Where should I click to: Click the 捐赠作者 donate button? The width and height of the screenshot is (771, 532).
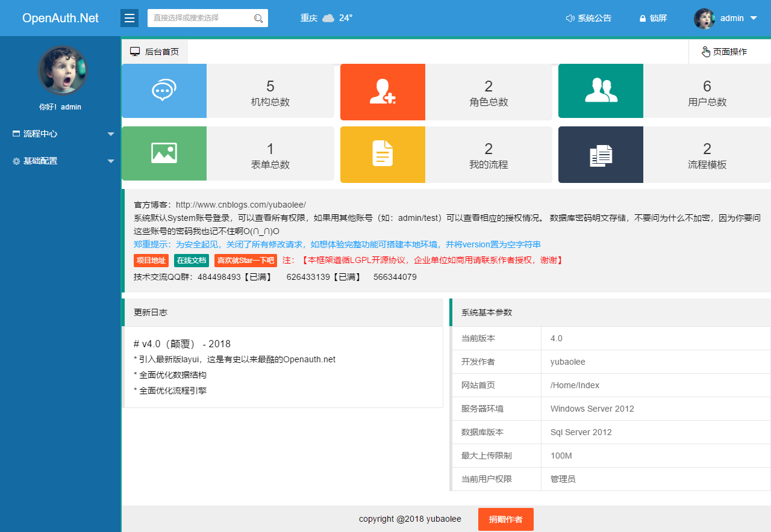point(506,519)
